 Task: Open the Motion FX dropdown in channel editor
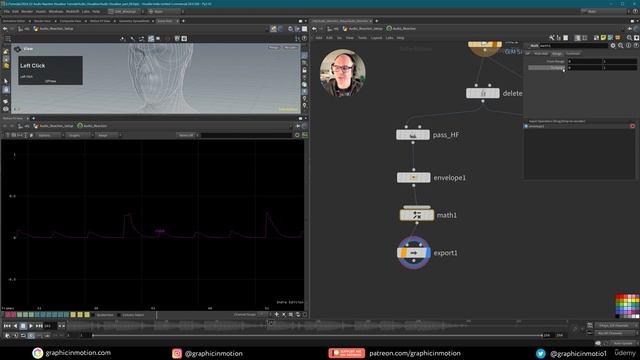pos(188,135)
